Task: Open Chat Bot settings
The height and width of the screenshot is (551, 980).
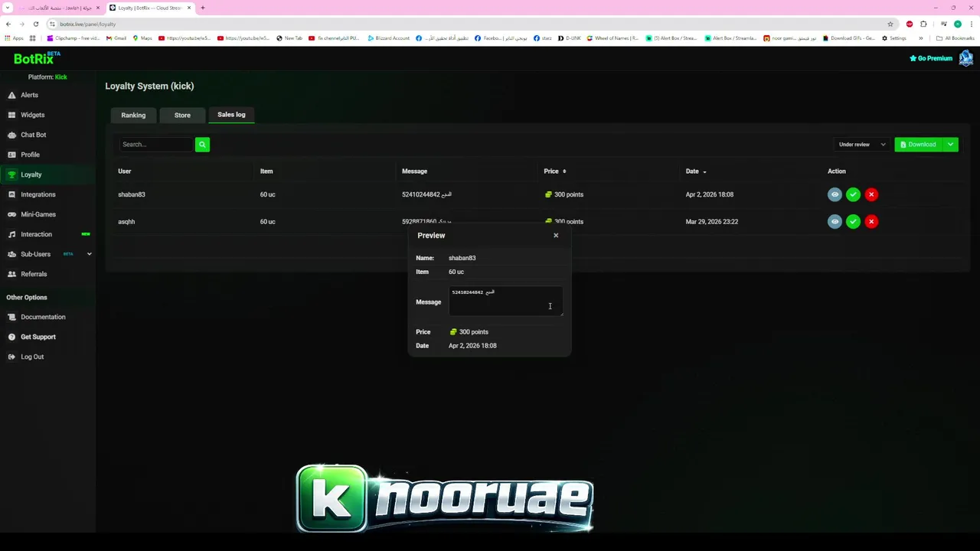Action: coord(33,135)
